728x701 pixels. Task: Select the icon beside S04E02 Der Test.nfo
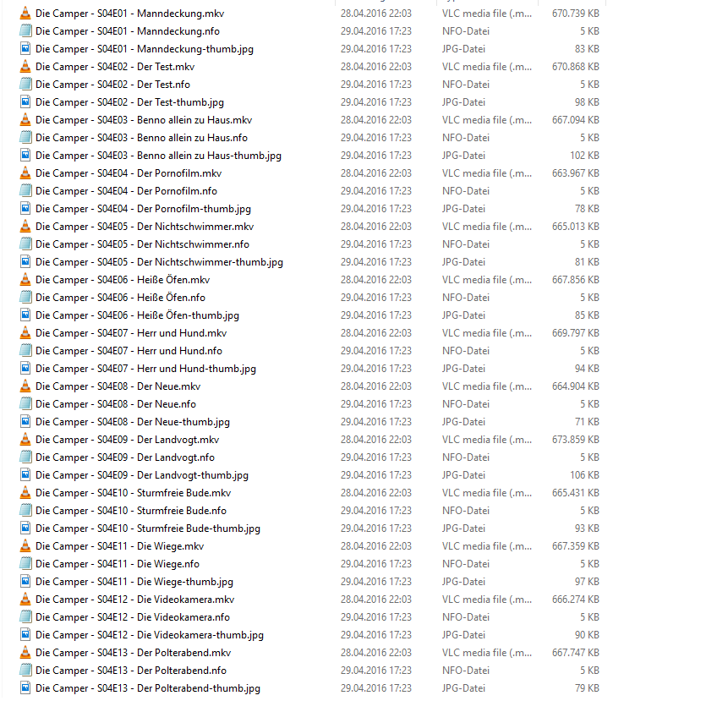[25, 85]
